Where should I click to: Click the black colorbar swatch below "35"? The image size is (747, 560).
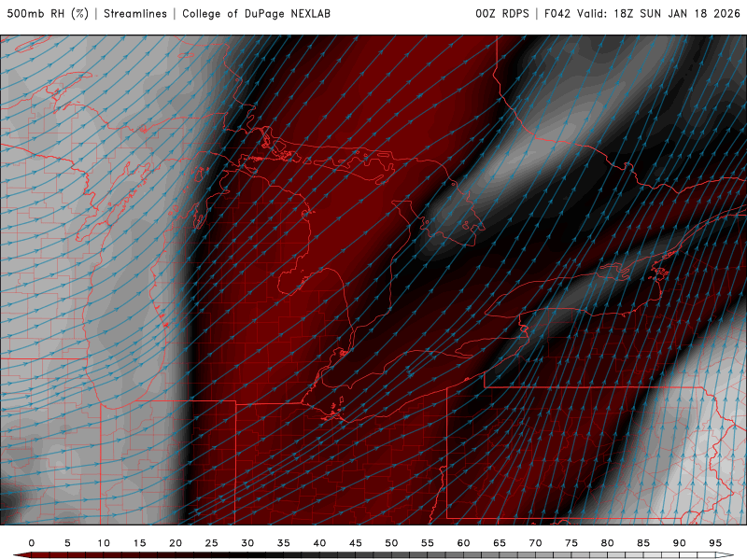tap(284, 555)
